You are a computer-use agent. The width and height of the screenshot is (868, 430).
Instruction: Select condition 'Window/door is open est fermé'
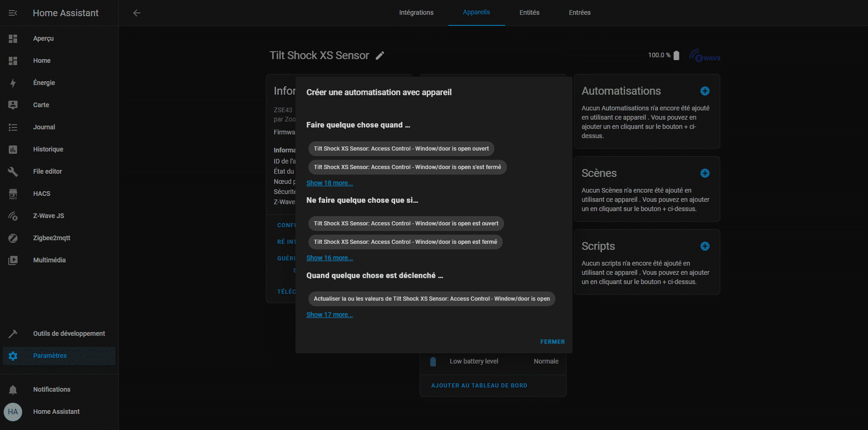pos(405,242)
